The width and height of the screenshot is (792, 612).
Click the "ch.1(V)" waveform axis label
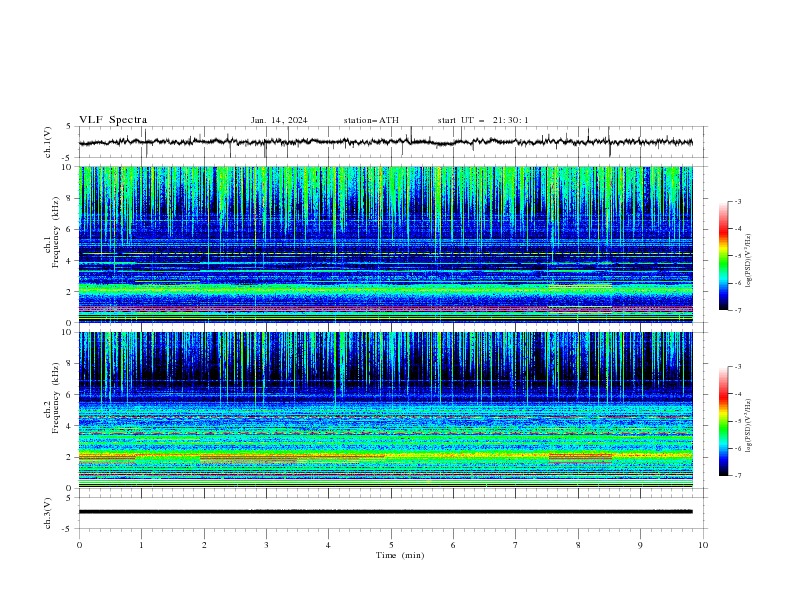(x=48, y=142)
